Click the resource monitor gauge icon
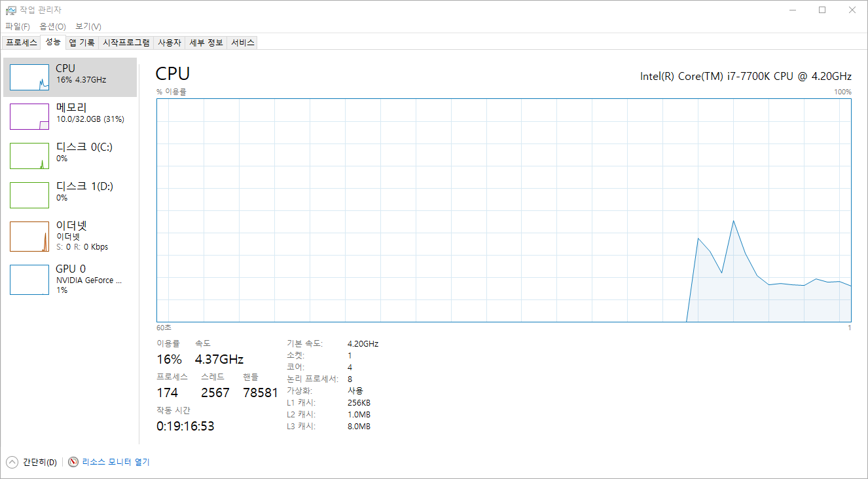 [73, 462]
